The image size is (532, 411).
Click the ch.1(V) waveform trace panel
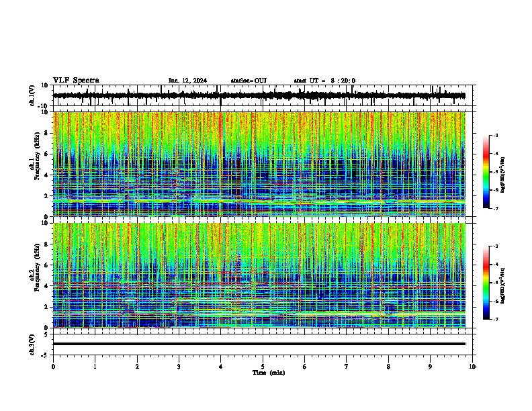[263, 95]
